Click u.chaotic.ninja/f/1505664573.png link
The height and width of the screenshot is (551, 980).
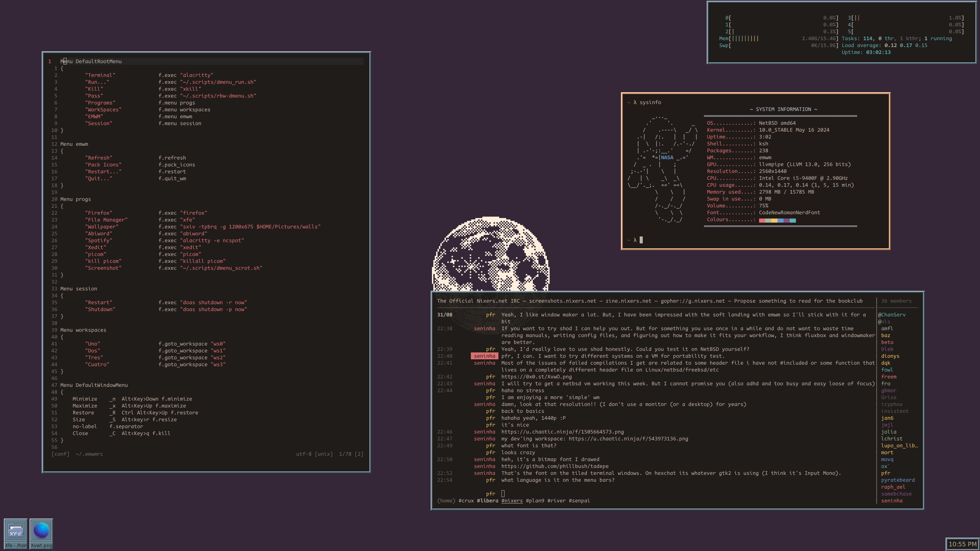(562, 432)
